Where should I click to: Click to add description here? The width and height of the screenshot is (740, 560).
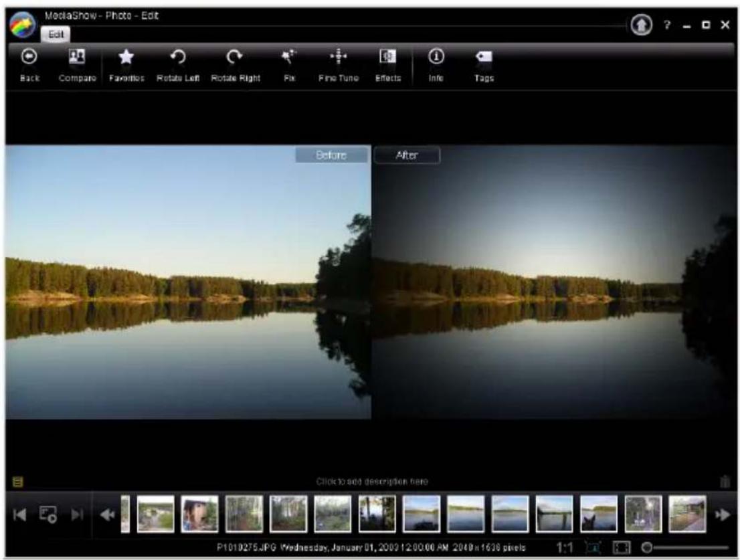372,482
